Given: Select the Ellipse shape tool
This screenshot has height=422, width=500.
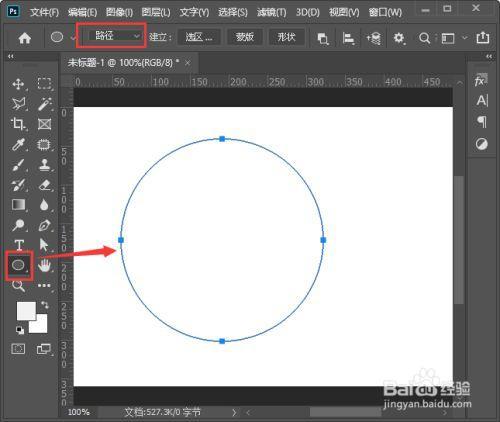Looking at the screenshot, I should 18,265.
